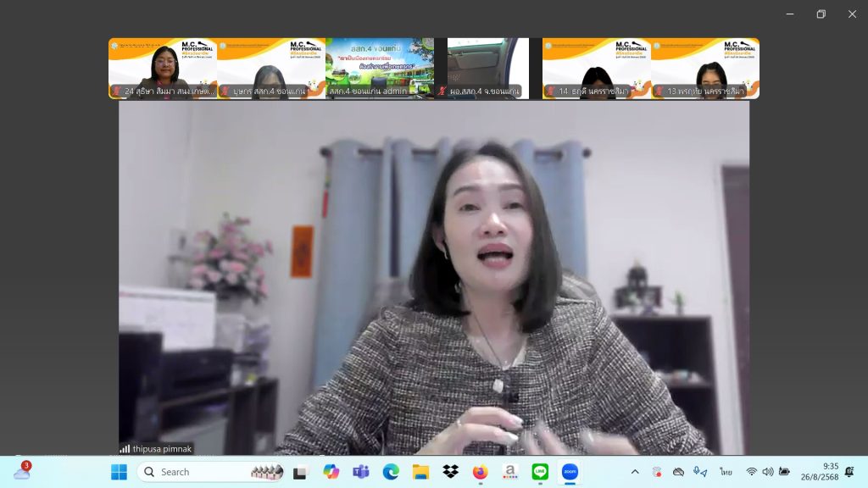Open the weather widget with notification badge

click(x=21, y=472)
